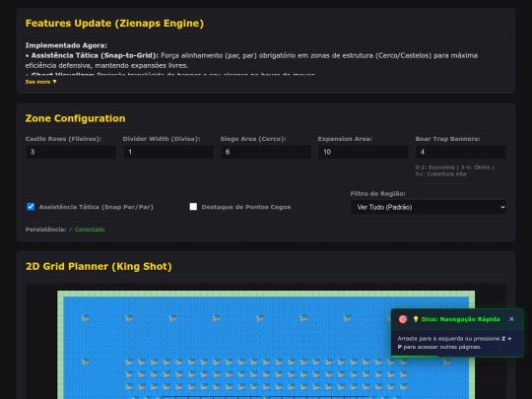The height and width of the screenshot is (399, 532).
Task: Expand the 'See more' features text
Action: tap(40, 82)
